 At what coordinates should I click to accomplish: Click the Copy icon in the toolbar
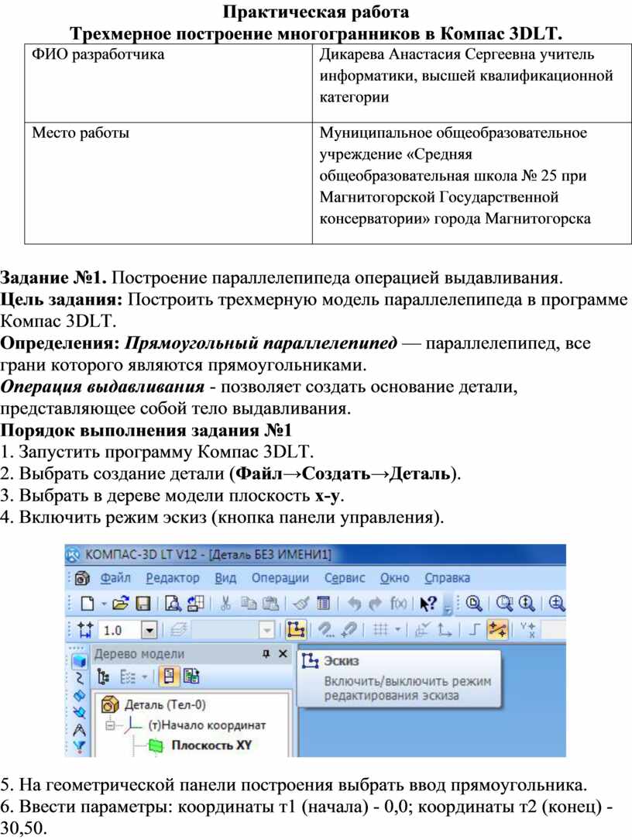pos(248,604)
